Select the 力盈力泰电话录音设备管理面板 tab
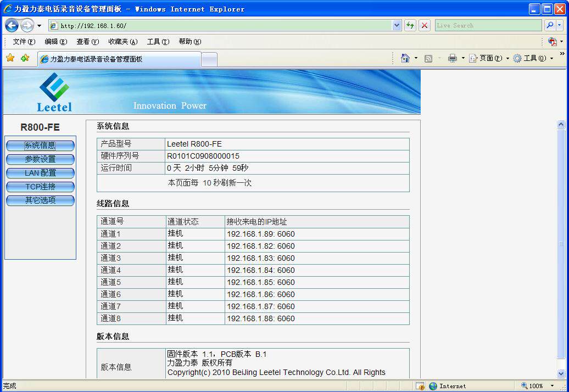Viewport: 569px width, 392px height. tap(119, 59)
